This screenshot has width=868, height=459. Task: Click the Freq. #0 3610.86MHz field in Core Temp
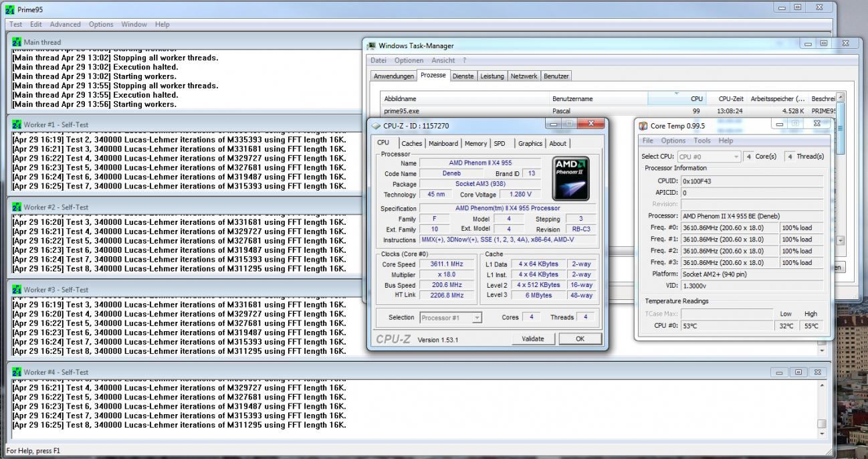tap(730, 227)
